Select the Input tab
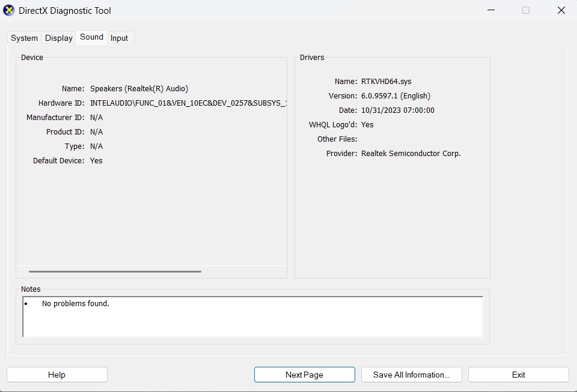 point(120,38)
